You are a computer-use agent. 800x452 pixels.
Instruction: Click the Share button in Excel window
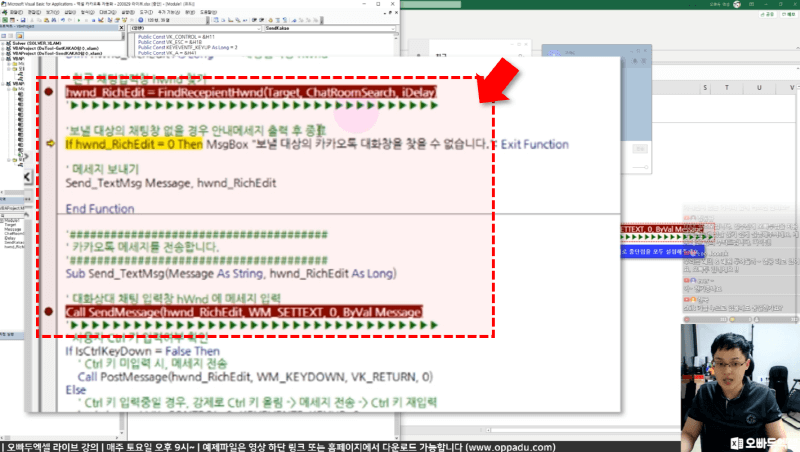(768, 14)
